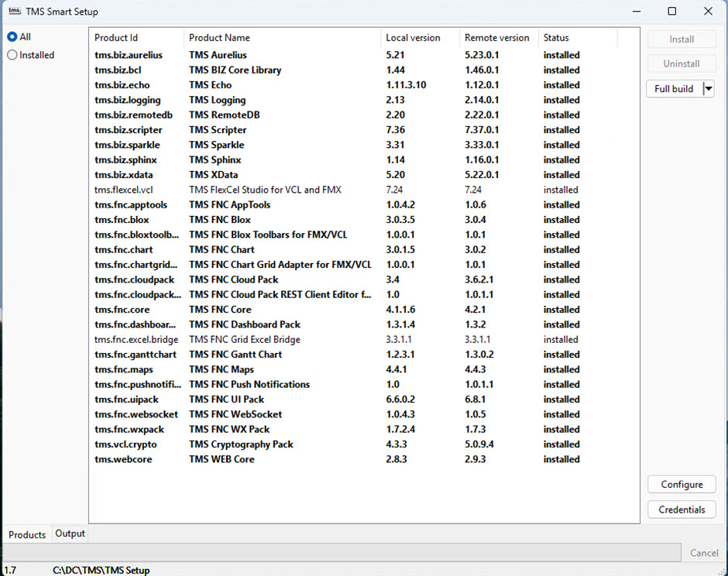The image size is (728, 576).
Task: Sort by the Product Name column header
Action: click(x=219, y=38)
